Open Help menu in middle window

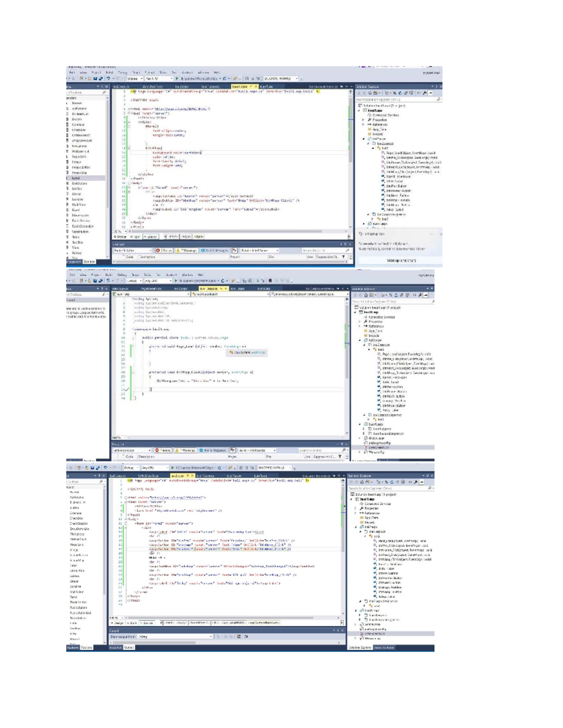tap(201, 275)
